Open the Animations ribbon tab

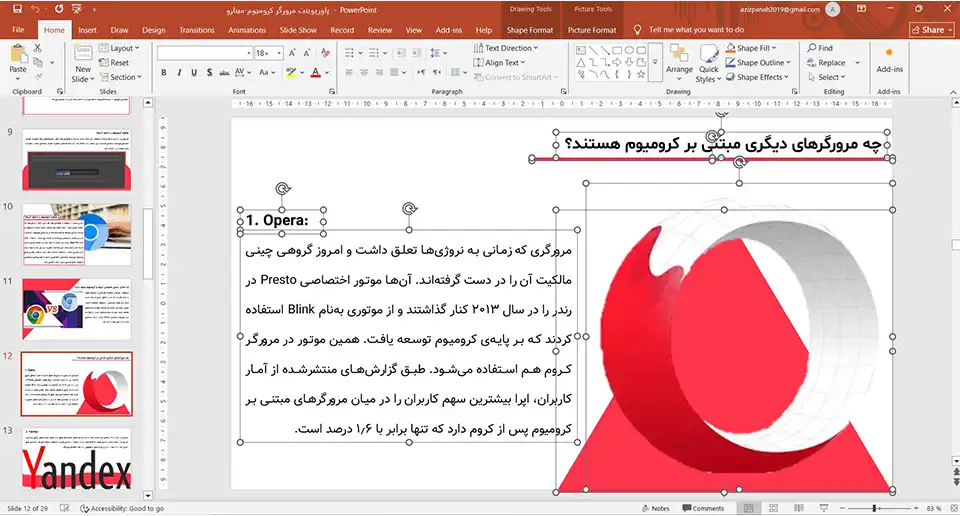(x=247, y=30)
